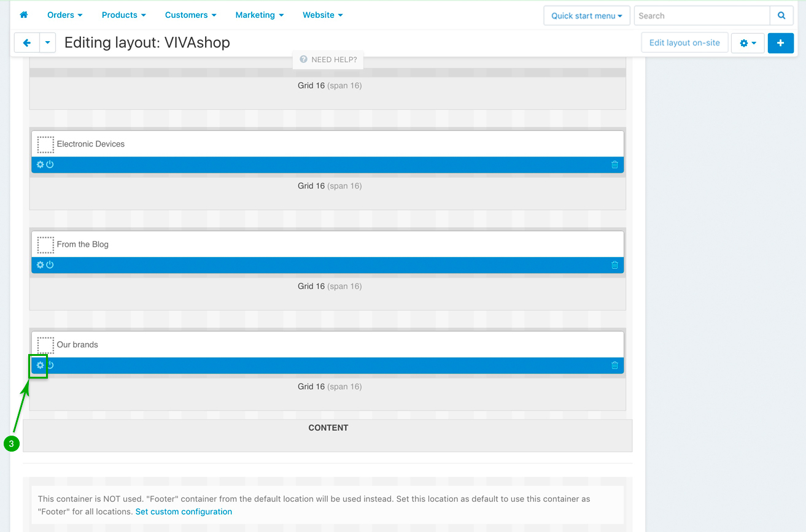Click the home icon in the navbar
This screenshot has width=806, height=532.
[24, 15]
